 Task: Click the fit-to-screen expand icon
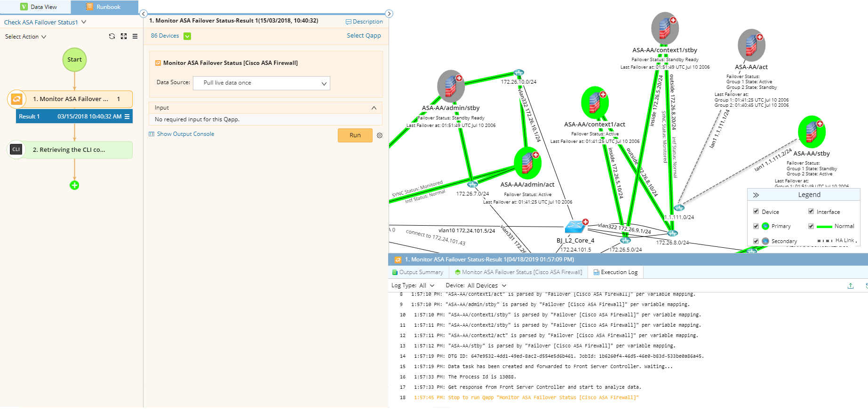tap(124, 36)
